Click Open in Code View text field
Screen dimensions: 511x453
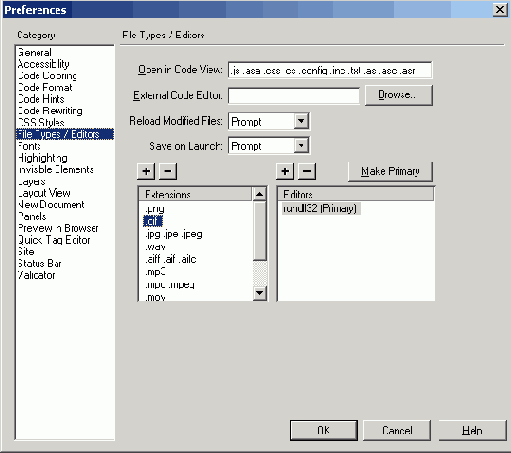[x=330, y=70]
